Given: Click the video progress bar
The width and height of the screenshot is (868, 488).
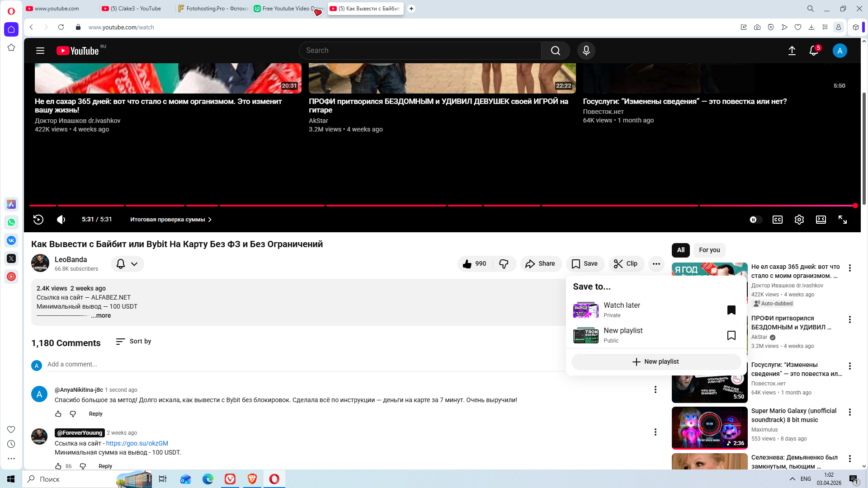Looking at the screenshot, I should [407, 206].
